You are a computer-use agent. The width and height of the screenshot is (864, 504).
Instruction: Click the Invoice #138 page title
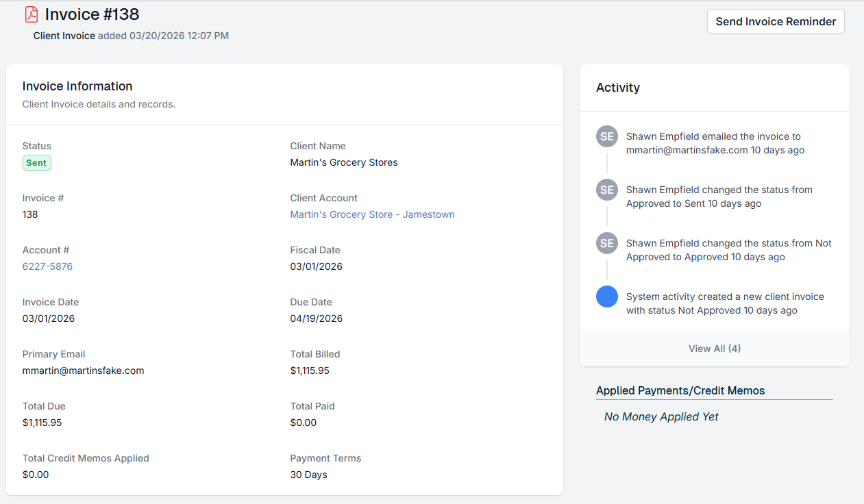point(92,14)
